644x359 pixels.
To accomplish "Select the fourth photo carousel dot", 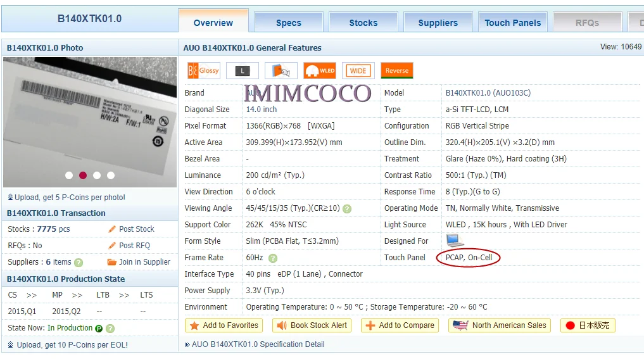I will pos(111,175).
